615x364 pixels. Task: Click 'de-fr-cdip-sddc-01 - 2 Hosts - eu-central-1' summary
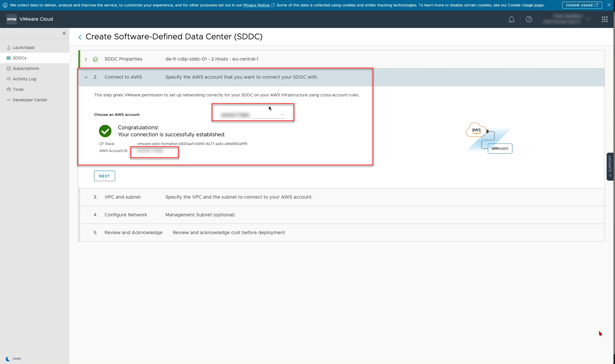point(212,59)
